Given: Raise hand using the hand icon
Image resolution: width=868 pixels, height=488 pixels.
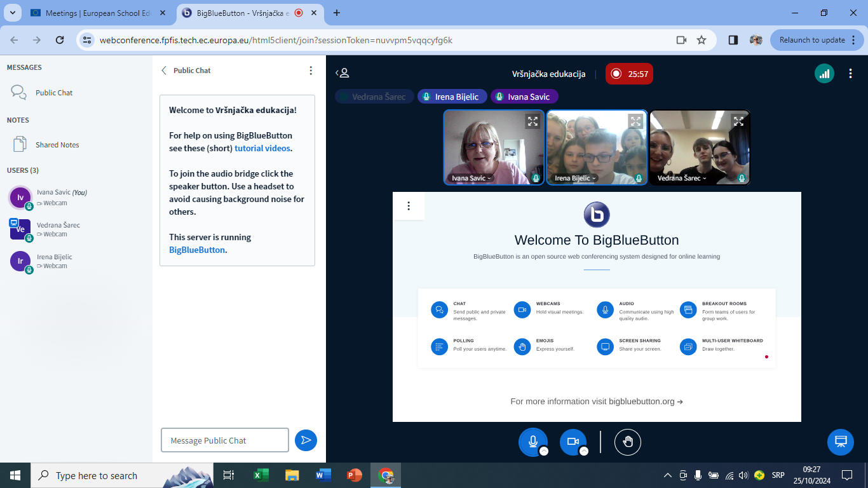Looking at the screenshot, I should click(628, 442).
